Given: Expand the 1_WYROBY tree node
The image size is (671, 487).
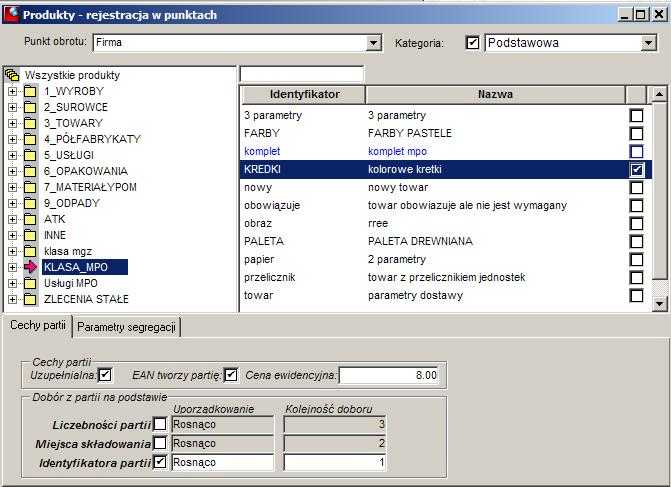Looking at the screenshot, I should click(12, 91).
